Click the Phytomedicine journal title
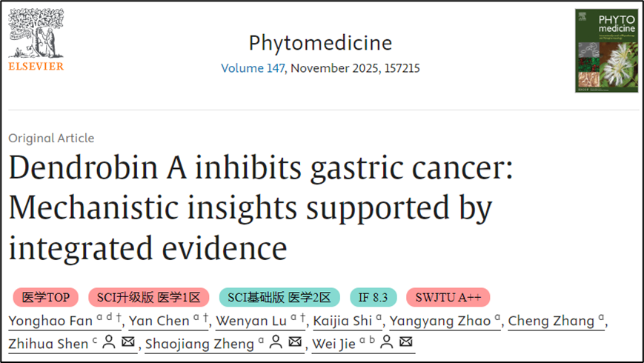The width and height of the screenshot is (644, 363). [320, 42]
